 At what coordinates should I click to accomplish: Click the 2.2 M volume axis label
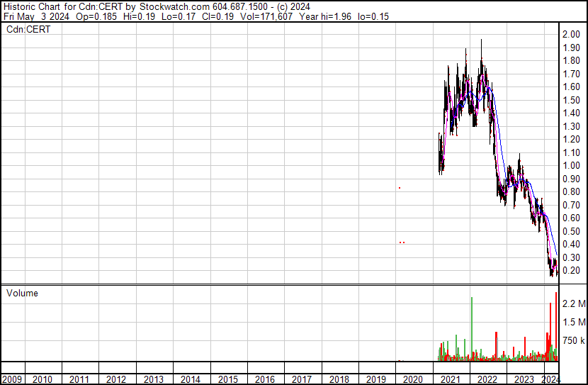point(574,304)
